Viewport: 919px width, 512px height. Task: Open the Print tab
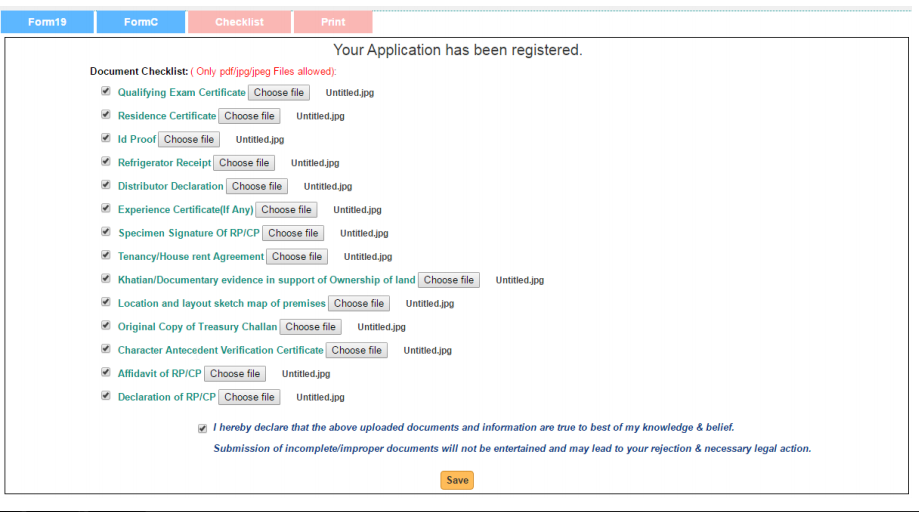pyautogui.click(x=333, y=22)
